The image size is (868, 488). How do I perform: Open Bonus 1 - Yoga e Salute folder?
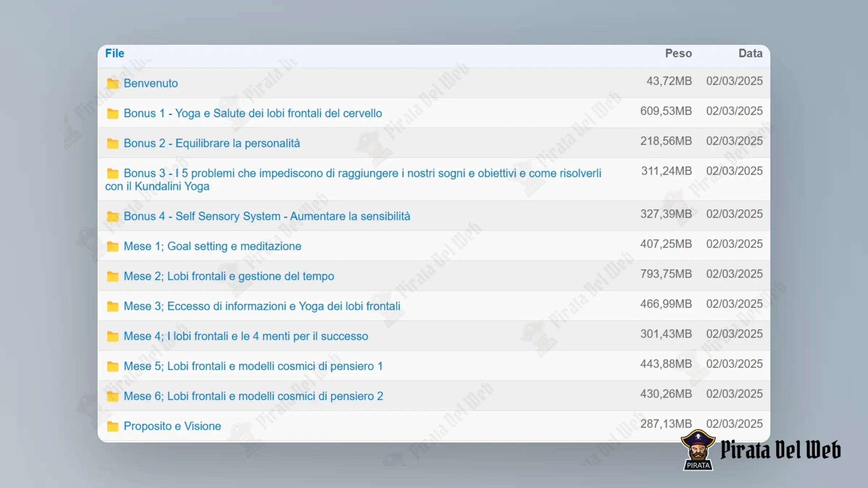pyautogui.click(x=253, y=113)
